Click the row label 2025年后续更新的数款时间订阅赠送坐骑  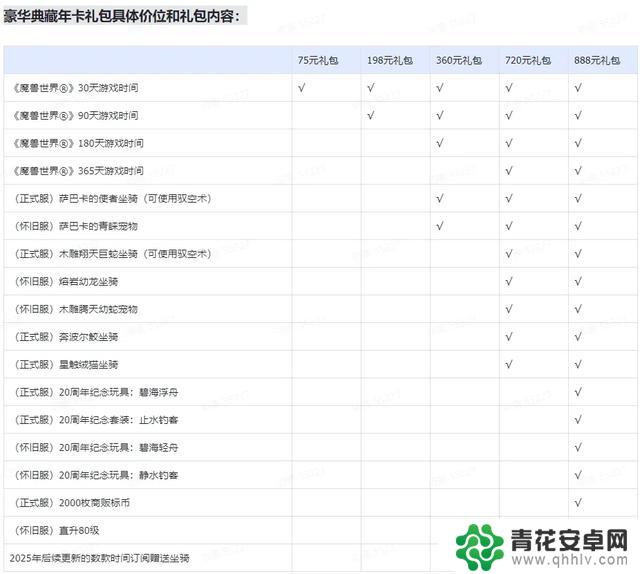tap(100, 558)
